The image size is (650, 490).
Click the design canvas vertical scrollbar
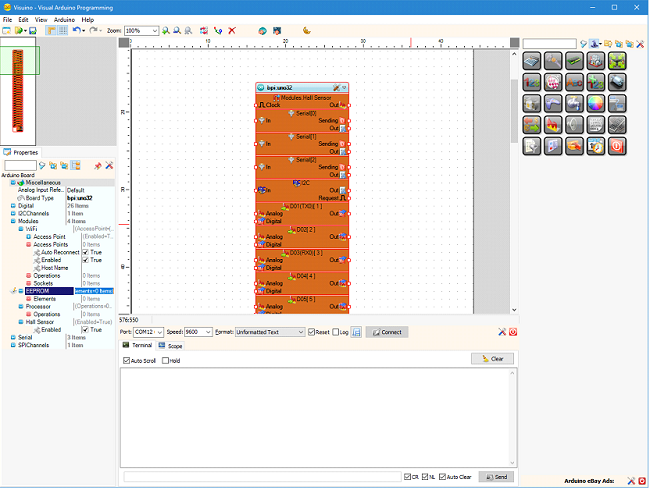pos(514,182)
